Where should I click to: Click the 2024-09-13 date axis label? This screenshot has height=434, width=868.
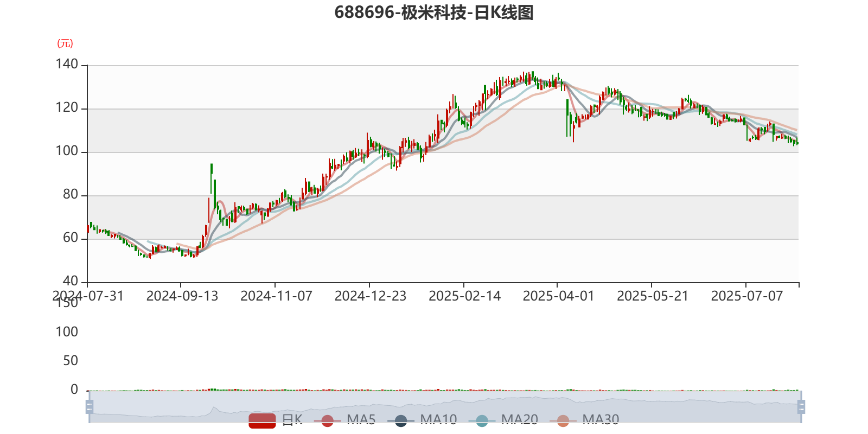click(x=182, y=296)
